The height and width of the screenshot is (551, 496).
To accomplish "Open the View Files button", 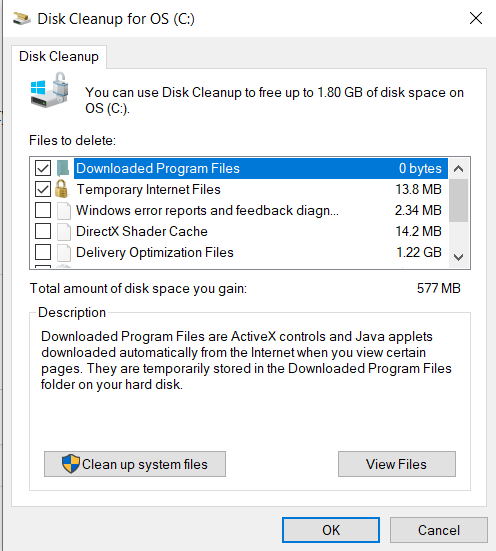I will [397, 464].
